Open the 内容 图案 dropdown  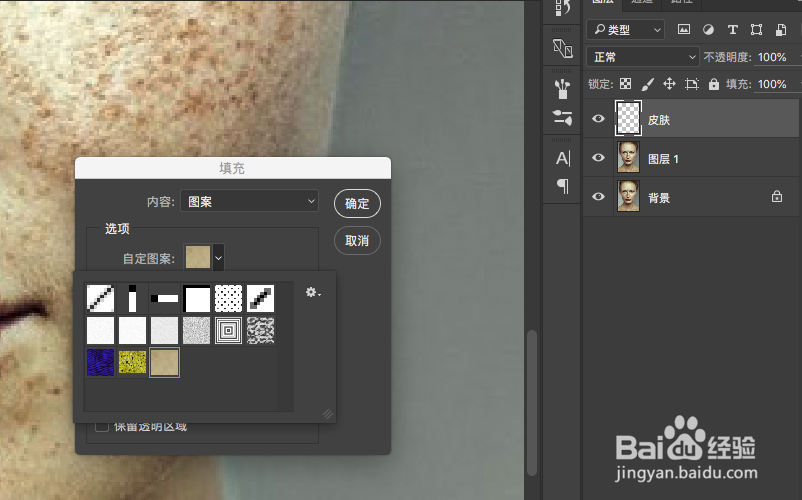pos(249,201)
